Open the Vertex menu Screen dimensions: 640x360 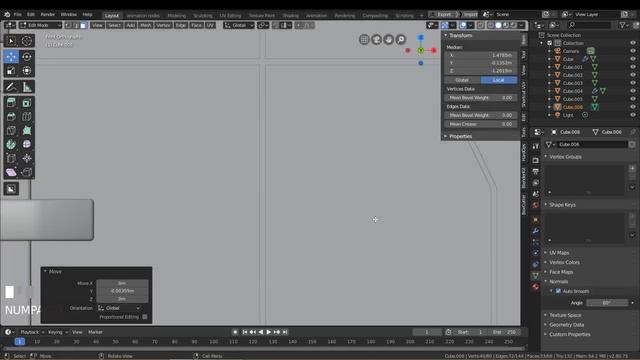[x=163, y=25]
